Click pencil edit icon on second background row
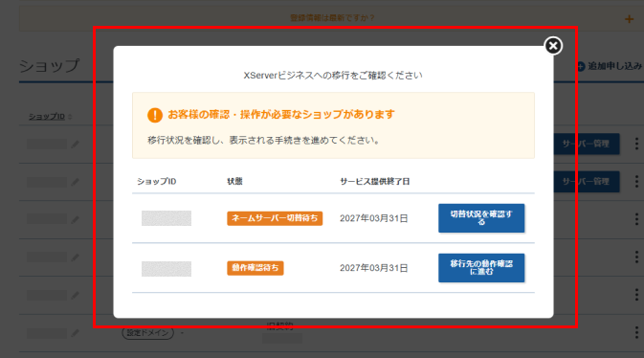Viewport: 644px width, 358px height. (x=76, y=182)
